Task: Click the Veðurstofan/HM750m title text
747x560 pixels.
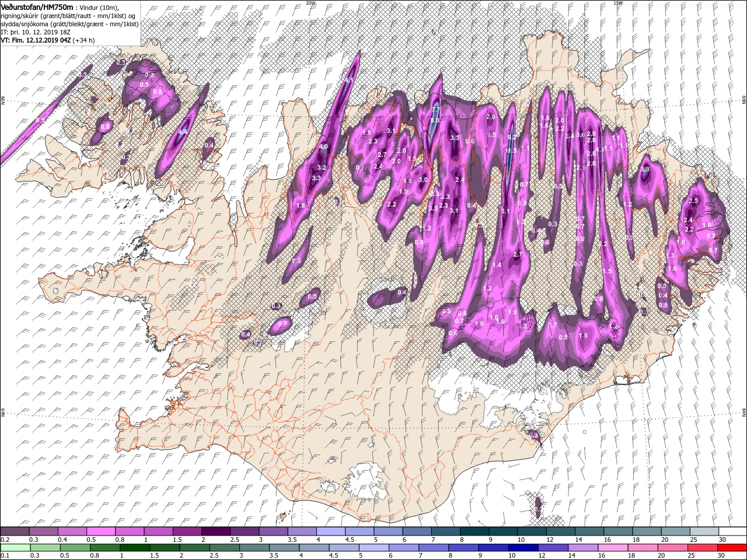Action: [x=37, y=6]
